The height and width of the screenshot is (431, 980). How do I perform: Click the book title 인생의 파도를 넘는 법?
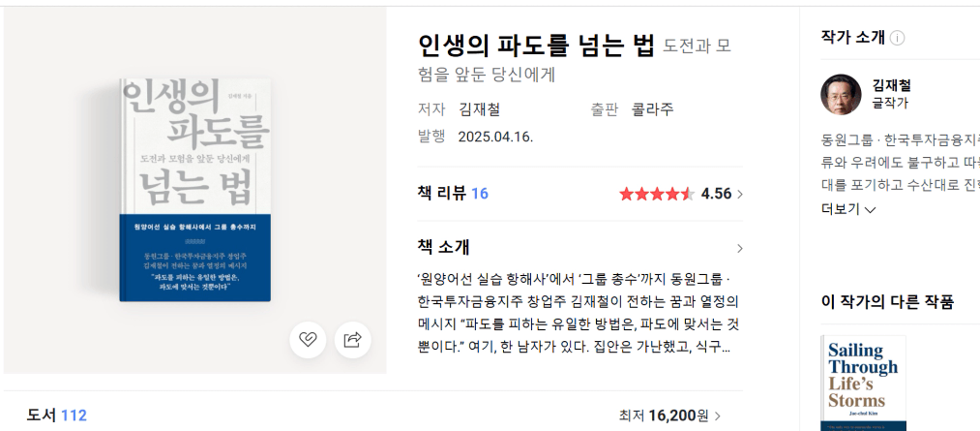click(536, 45)
